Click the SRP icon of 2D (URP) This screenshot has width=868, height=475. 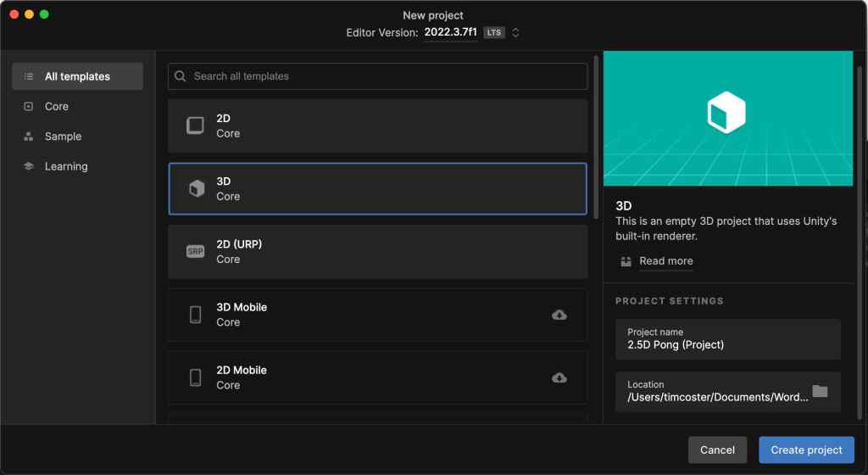tap(196, 251)
